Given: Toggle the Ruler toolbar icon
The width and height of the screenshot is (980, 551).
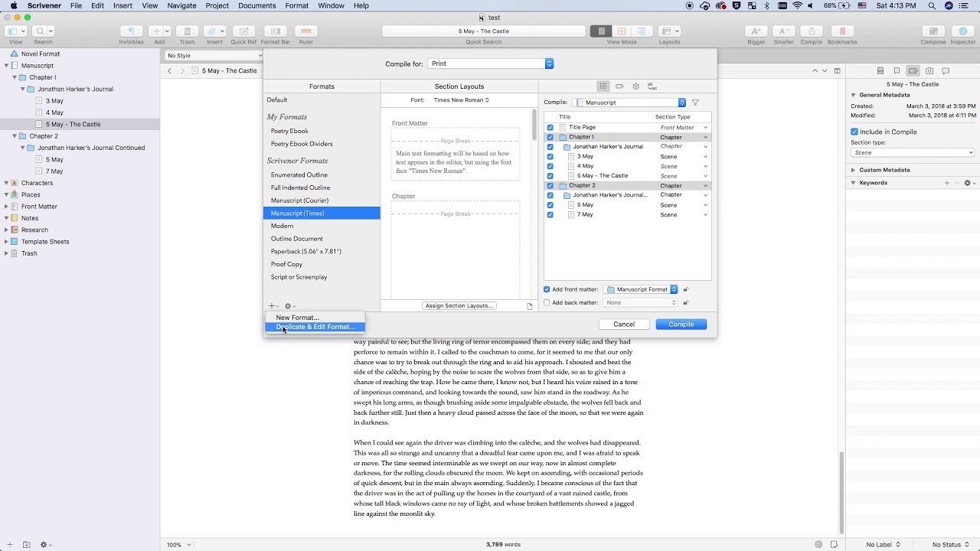Looking at the screenshot, I should 305,31.
